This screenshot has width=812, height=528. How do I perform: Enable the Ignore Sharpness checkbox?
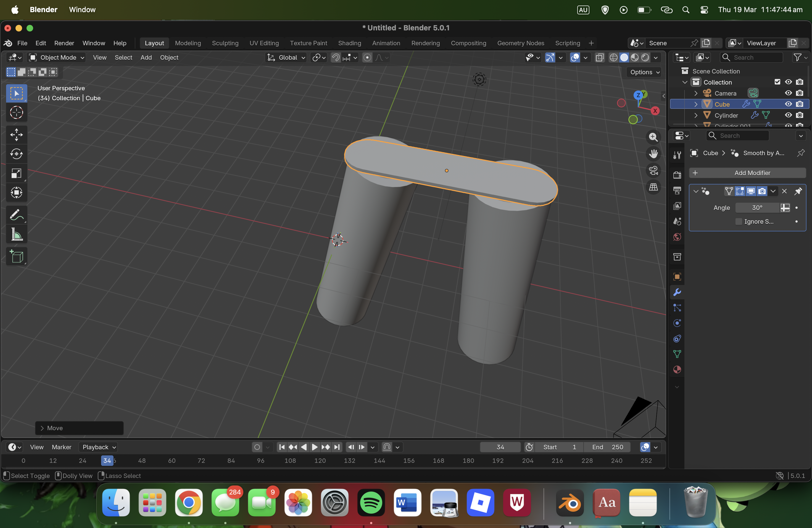click(739, 222)
